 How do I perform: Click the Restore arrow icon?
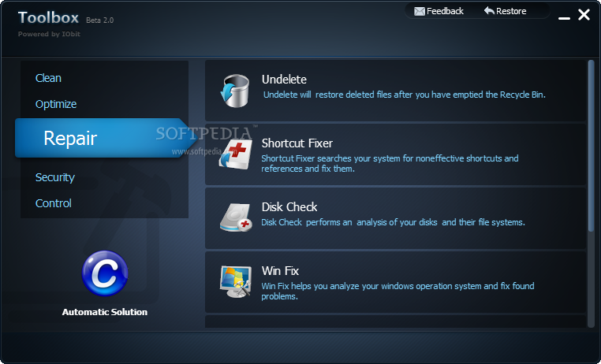pyautogui.click(x=489, y=11)
